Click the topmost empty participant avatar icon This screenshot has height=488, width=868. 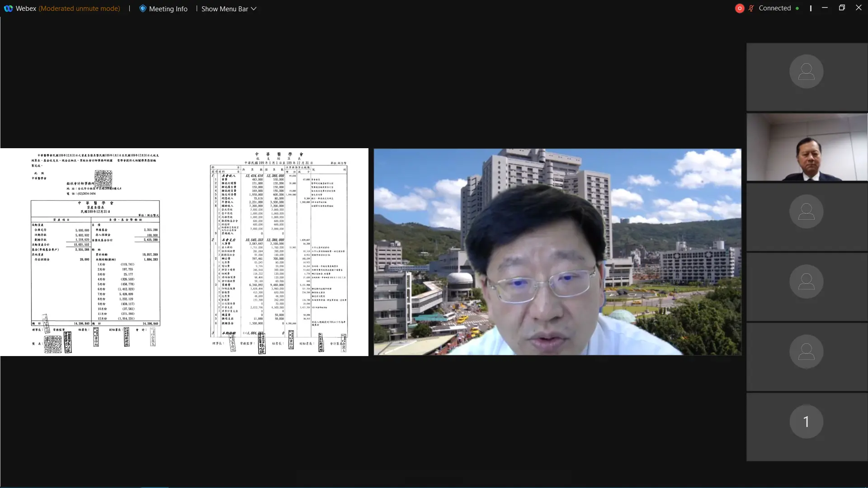(807, 71)
